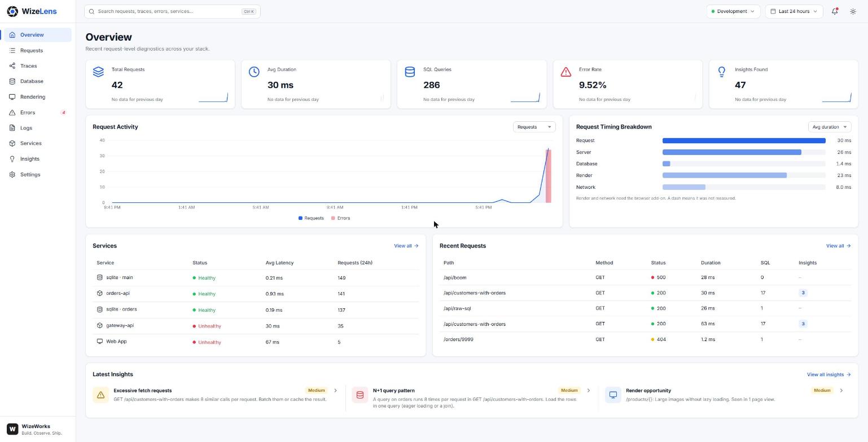Viewport: 868px width, 442px height.
Task: Click the SQL Queries database icon
Action: coord(410,72)
